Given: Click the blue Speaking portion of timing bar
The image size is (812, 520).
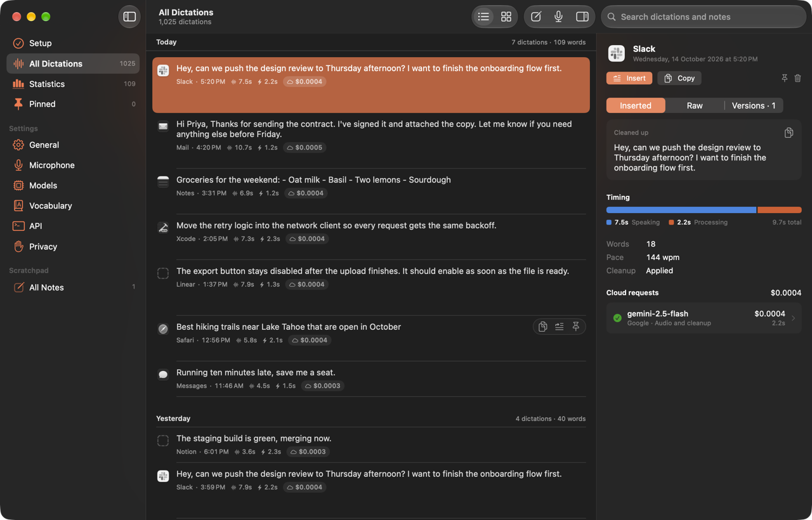Looking at the screenshot, I should [x=681, y=210].
